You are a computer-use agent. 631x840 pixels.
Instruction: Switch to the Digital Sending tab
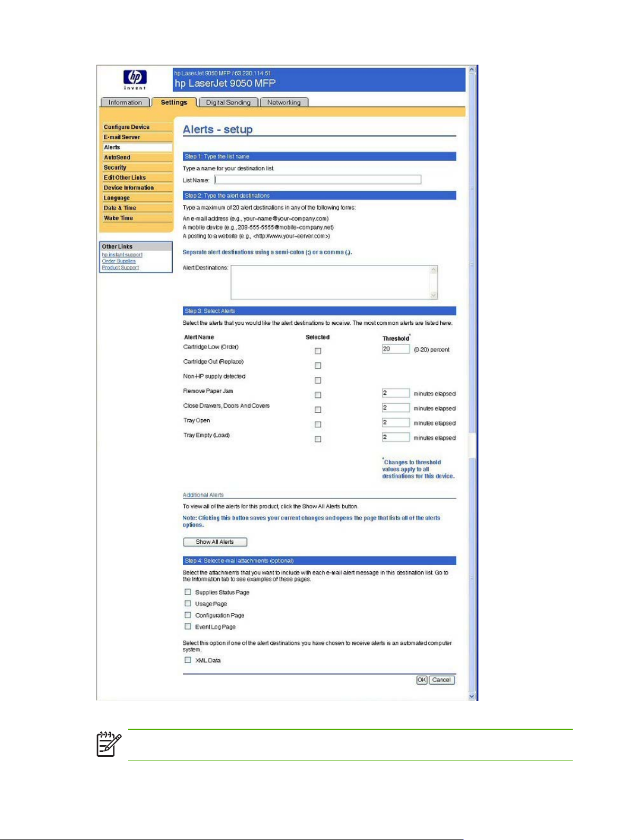pos(228,102)
